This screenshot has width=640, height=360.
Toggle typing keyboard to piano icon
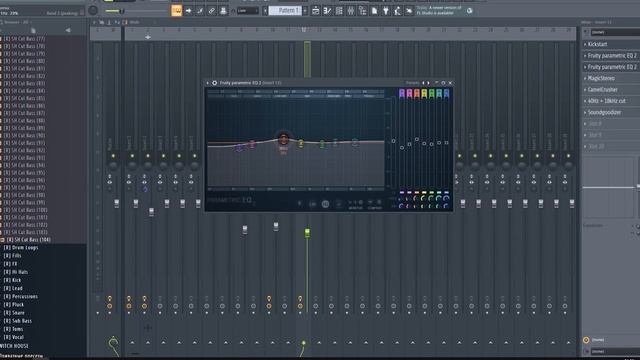pos(176,11)
